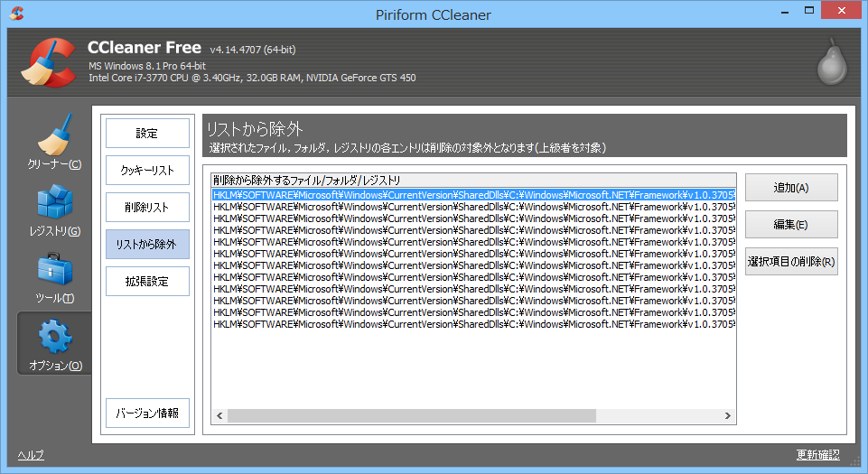The image size is (868, 474).
Task: Click the 削除から除外するファイル column header
Action: (474, 181)
